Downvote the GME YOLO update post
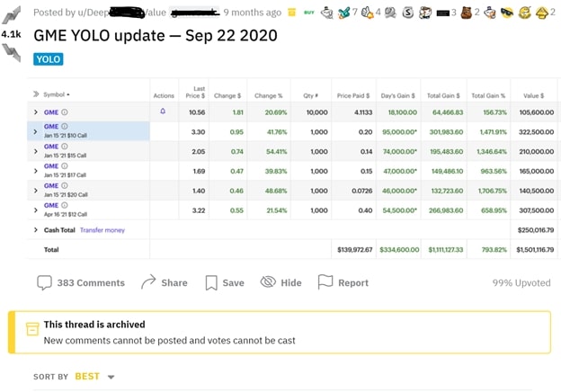 point(11,52)
